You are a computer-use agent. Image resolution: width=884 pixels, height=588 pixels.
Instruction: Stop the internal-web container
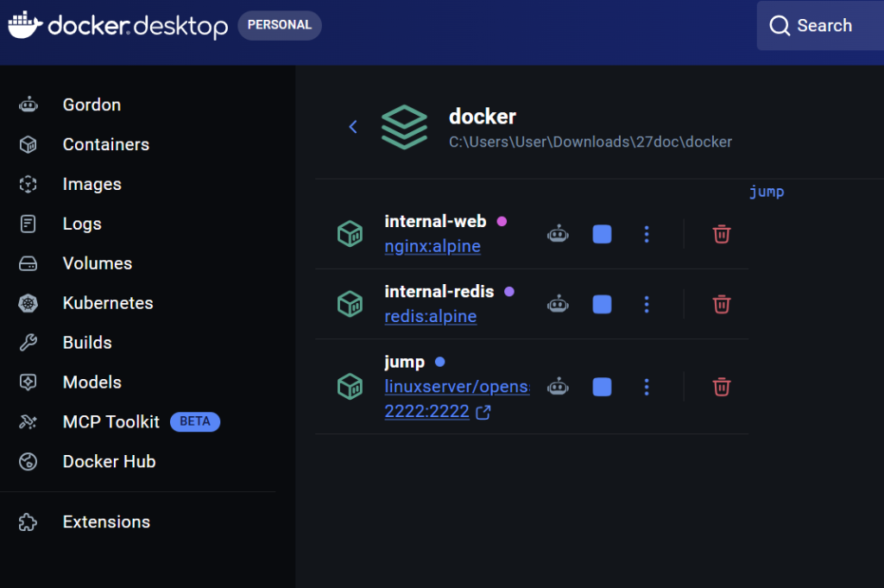602,234
